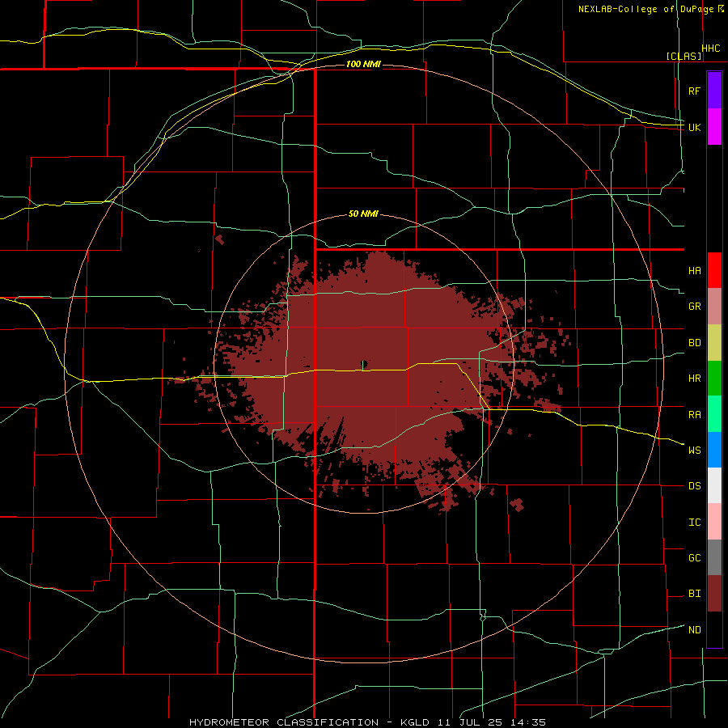The image size is (728, 728).
Task: Click the HA red legend swatch
Action: (x=714, y=270)
